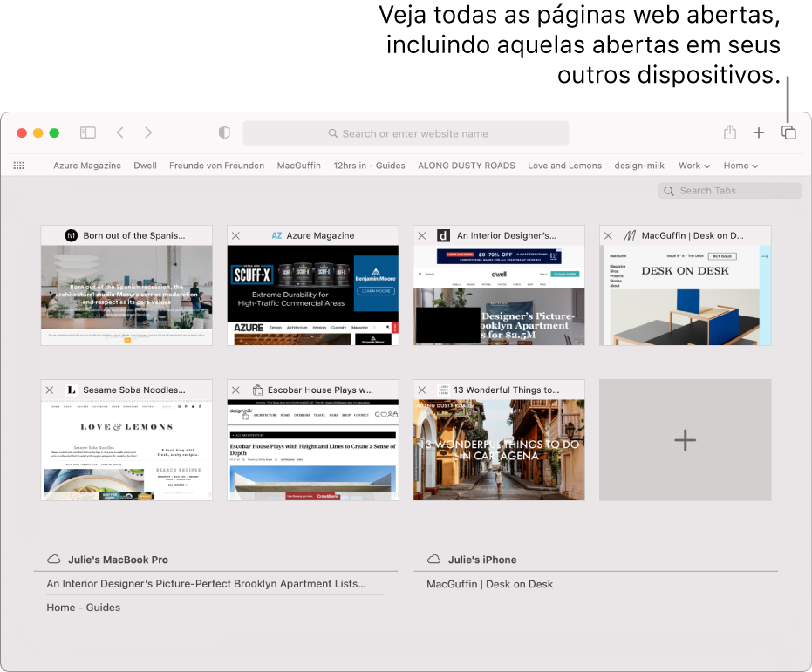Screen dimensions: 812x672
Task: Open design-milk bookmark
Action: (x=639, y=166)
